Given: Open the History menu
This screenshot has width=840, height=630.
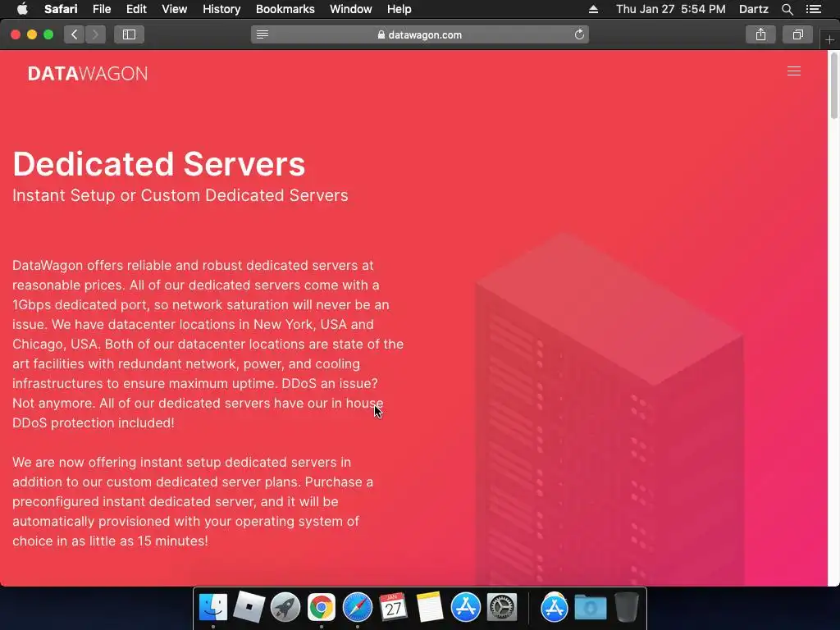Looking at the screenshot, I should click(x=221, y=9).
